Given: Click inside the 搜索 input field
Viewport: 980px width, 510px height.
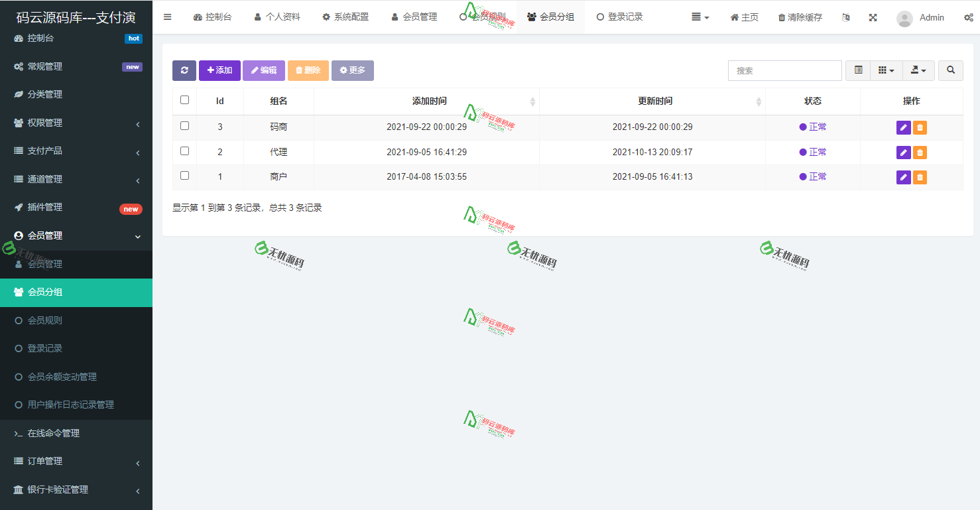Looking at the screenshot, I should click(x=784, y=70).
